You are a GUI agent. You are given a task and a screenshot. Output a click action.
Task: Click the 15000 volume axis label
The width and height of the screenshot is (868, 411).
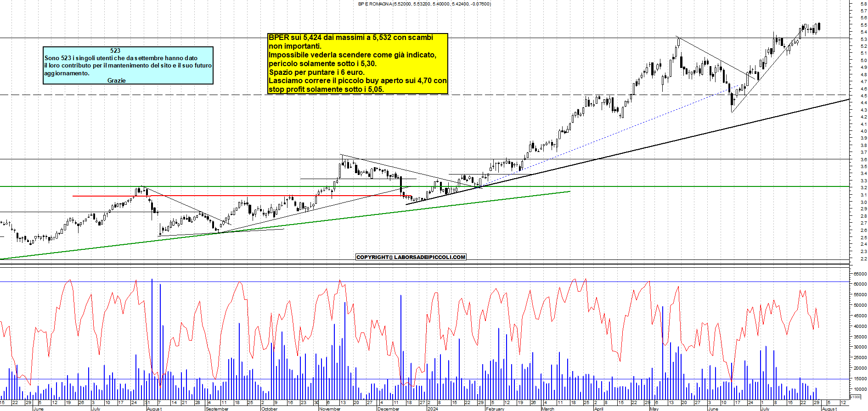[860, 379]
